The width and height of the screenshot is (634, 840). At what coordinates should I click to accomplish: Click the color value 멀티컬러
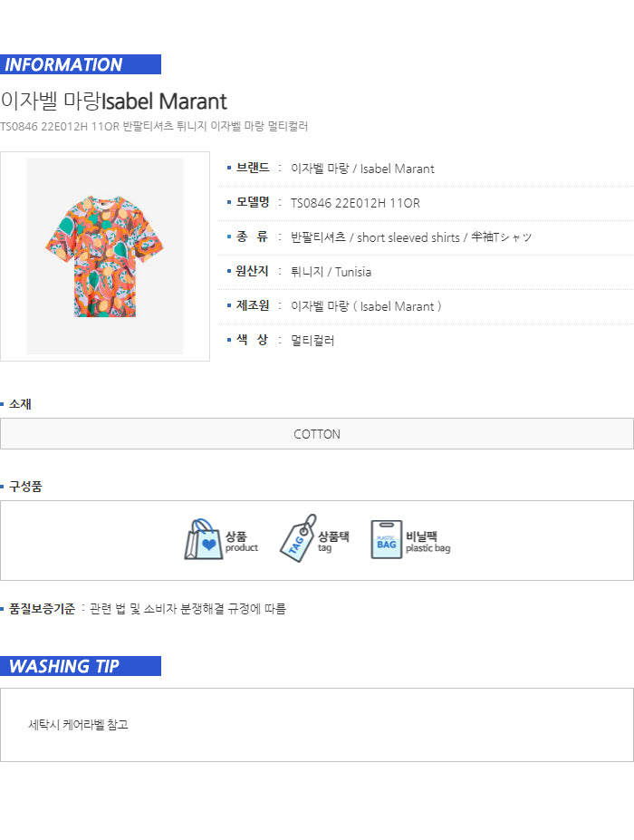(312, 341)
